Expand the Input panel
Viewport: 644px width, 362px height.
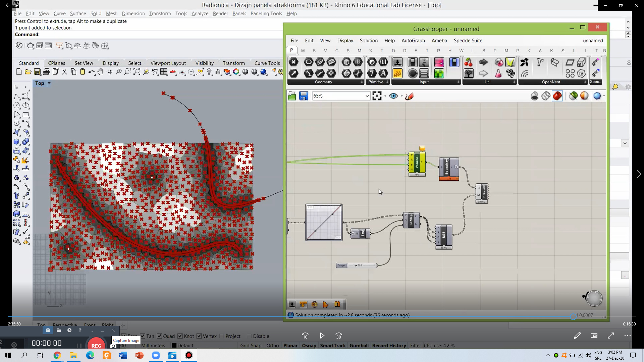click(x=458, y=82)
